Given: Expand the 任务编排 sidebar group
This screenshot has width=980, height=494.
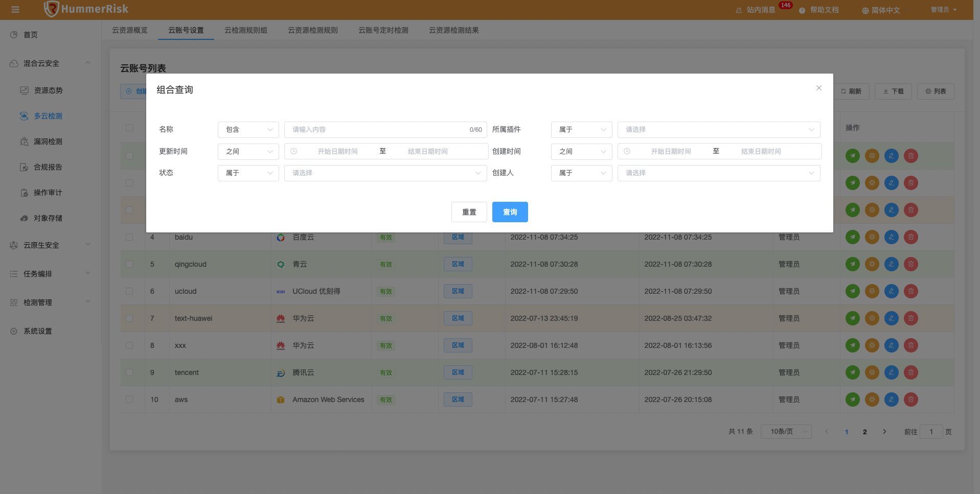Looking at the screenshot, I should tap(50, 274).
